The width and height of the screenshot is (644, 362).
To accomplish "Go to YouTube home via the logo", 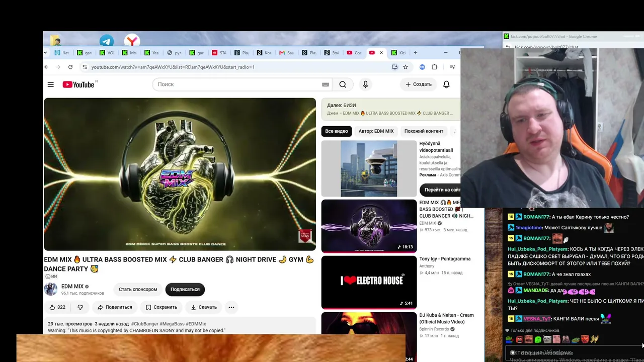I will [78, 84].
